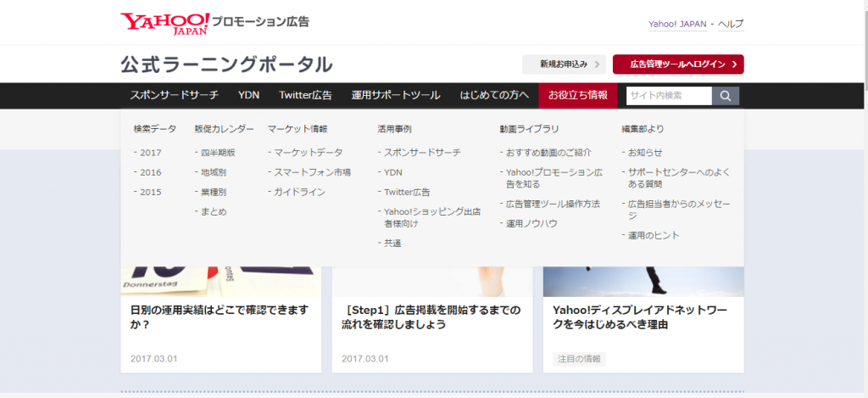Click the サイト内検索 search field
Image resolution: width=868 pixels, height=398 pixels.
pyautogui.click(x=669, y=95)
